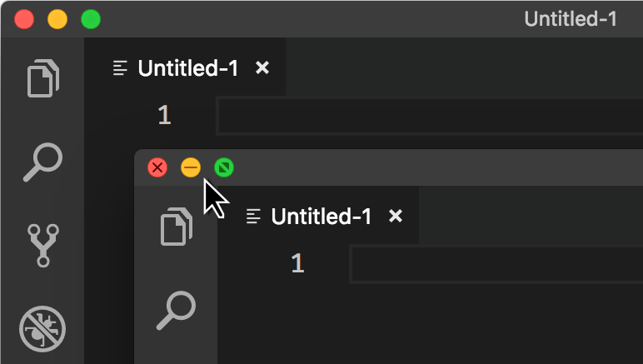Close the Untitled-1 tab in background window
The width and height of the screenshot is (643, 364).
point(262,67)
